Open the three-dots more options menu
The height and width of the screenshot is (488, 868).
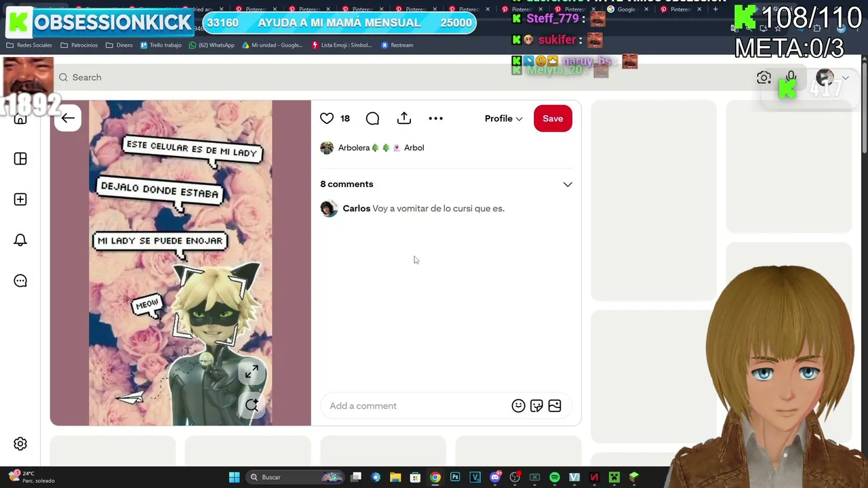(435, 119)
